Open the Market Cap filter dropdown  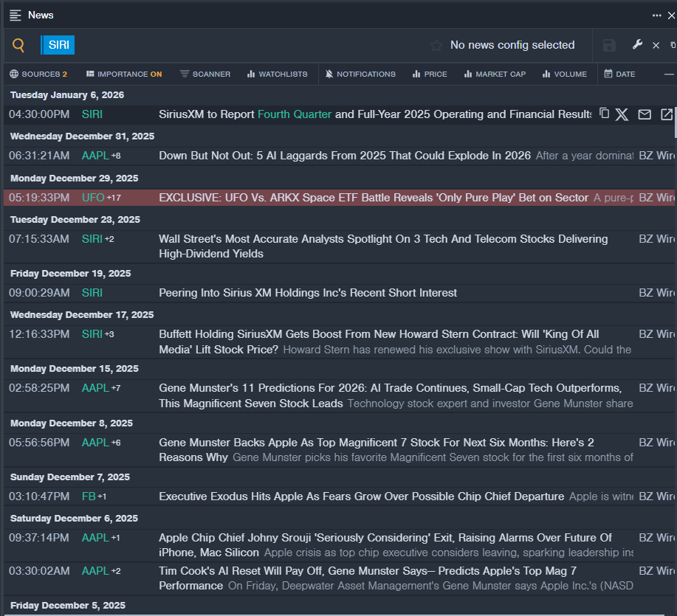click(494, 74)
